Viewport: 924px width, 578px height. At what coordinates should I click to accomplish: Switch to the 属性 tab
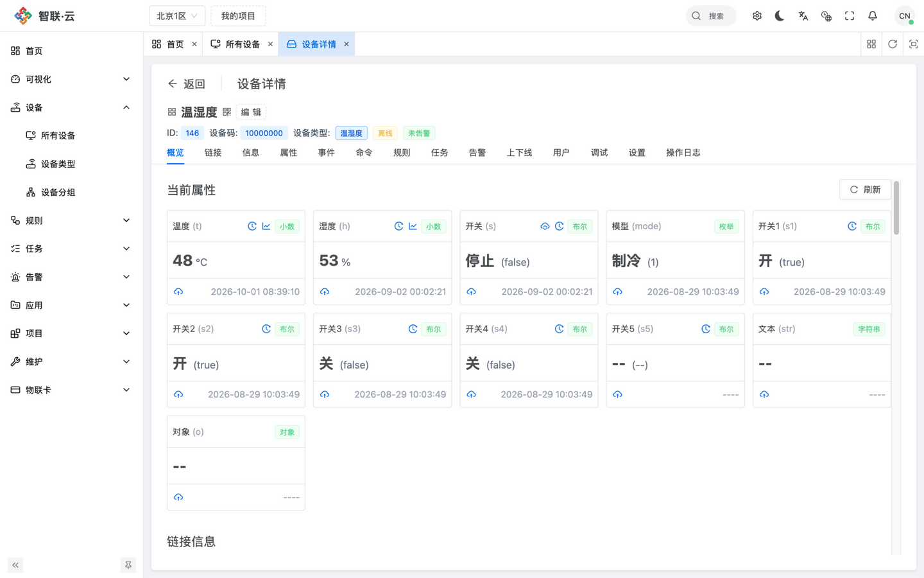coord(289,153)
